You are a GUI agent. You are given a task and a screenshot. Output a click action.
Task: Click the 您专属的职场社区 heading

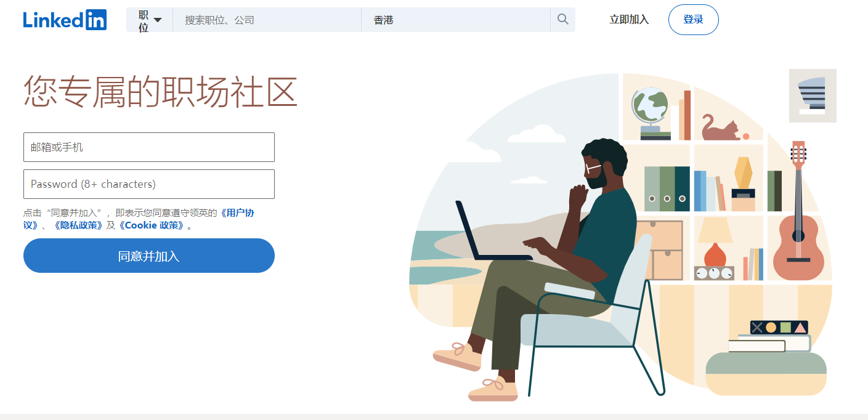[161, 92]
